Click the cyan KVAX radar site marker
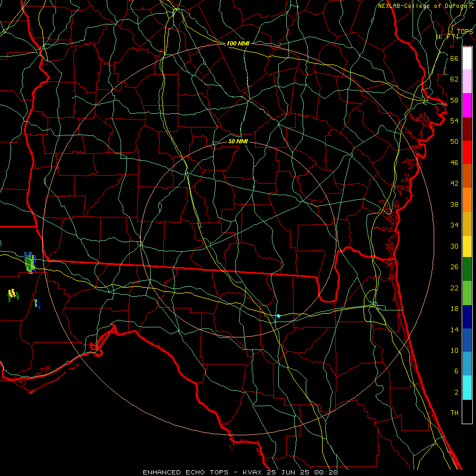476x476 pixels. click(x=278, y=316)
